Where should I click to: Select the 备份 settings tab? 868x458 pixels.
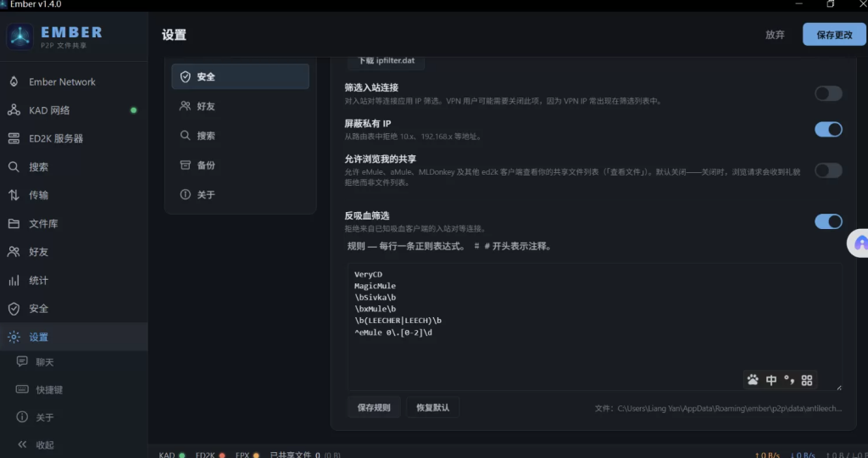point(240,165)
